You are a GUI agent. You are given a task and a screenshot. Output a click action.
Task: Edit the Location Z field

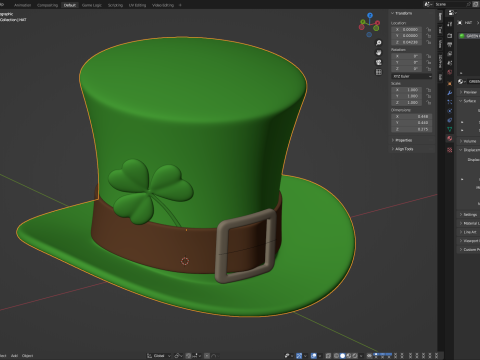[x=407, y=42]
